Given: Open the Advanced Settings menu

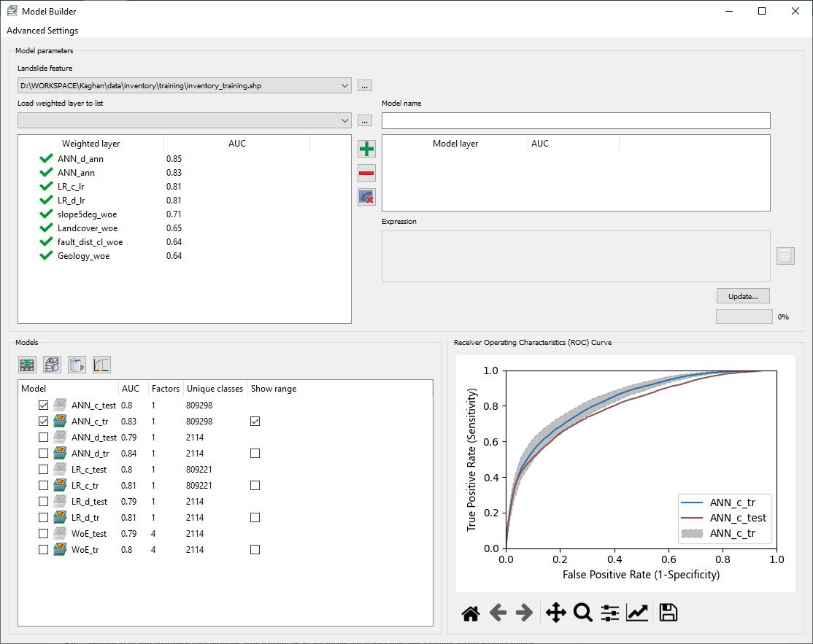Looking at the screenshot, I should [x=42, y=31].
